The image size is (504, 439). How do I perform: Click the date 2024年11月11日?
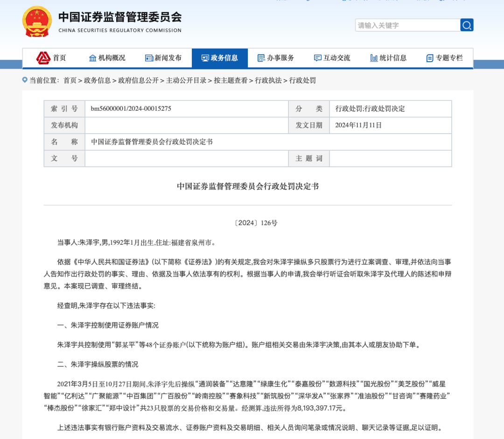tap(358, 125)
